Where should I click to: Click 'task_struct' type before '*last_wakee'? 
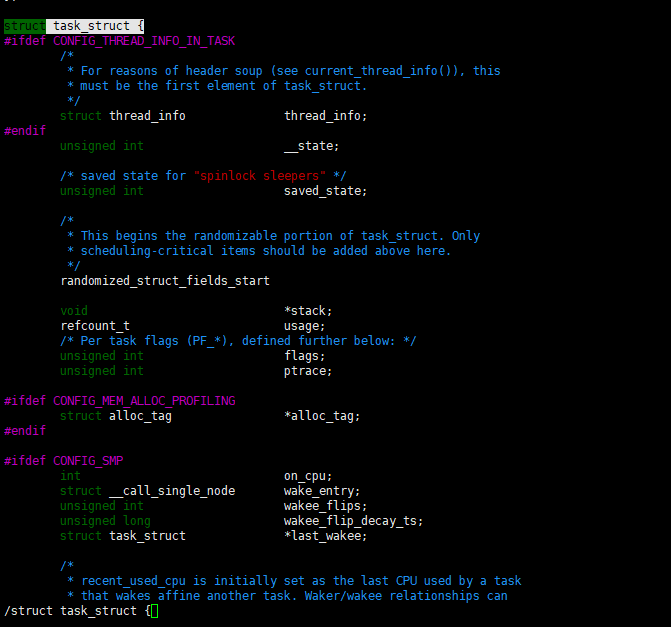click(x=147, y=536)
